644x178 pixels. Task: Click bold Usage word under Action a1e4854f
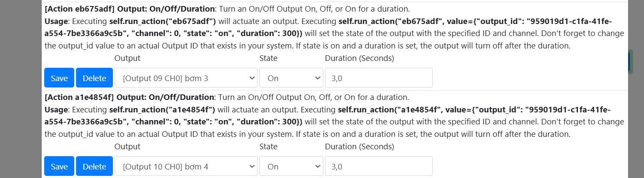pos(56,110)
